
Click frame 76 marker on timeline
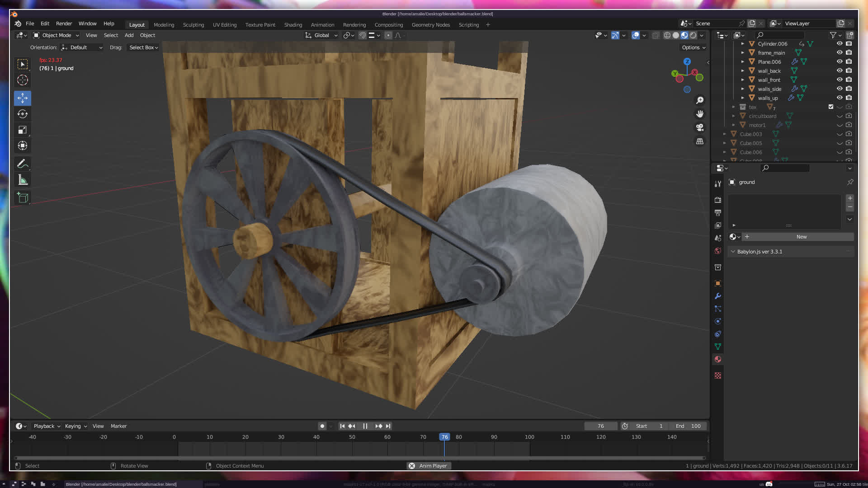click(444, 437)
